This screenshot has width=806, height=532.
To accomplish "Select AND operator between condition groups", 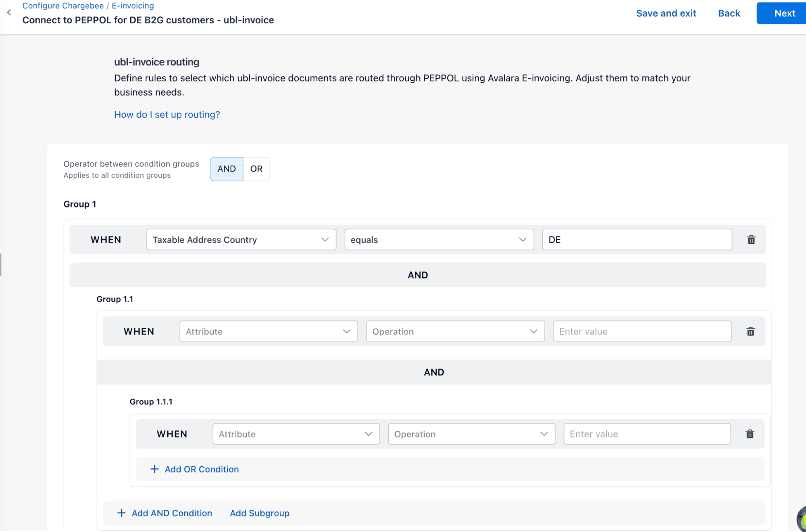I will click(x=227, y=169).
